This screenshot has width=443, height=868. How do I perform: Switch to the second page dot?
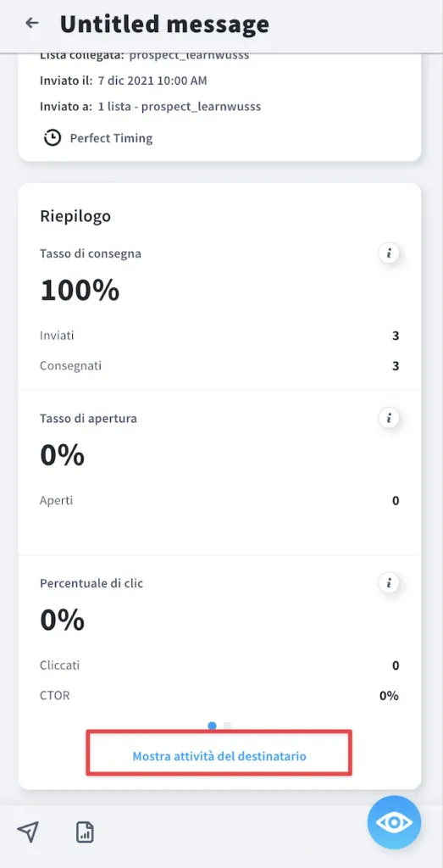tap(227, 726)
